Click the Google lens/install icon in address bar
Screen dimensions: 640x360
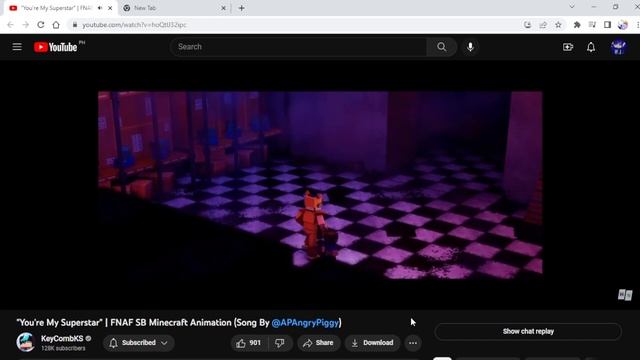527,25
